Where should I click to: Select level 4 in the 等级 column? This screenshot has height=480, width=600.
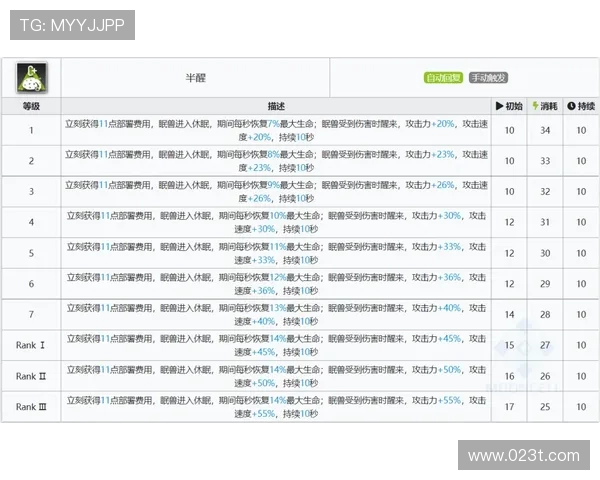(31, 222)
